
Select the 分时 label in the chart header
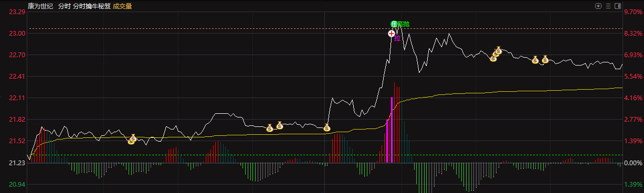[64, 6]
